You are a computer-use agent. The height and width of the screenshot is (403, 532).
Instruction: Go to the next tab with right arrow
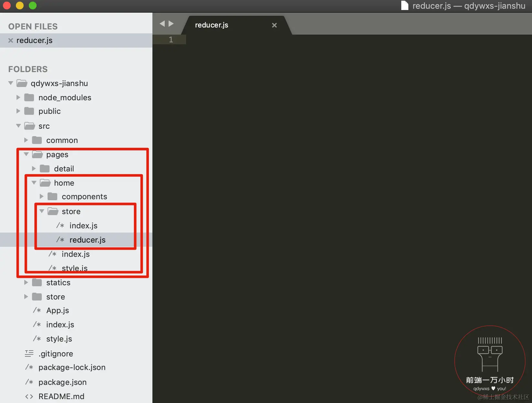click(171, 24)
